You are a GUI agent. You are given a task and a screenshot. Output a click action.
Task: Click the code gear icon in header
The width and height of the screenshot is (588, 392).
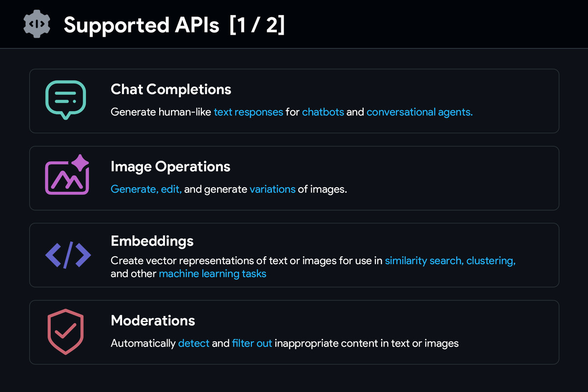pos(37,24)
